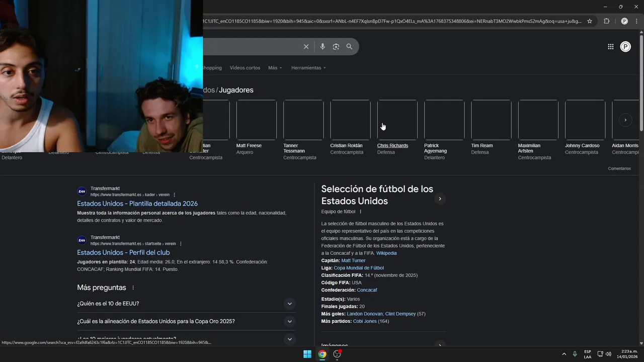Open the Más preguntas options menu

pyautogui.click(x=133, y=288)
